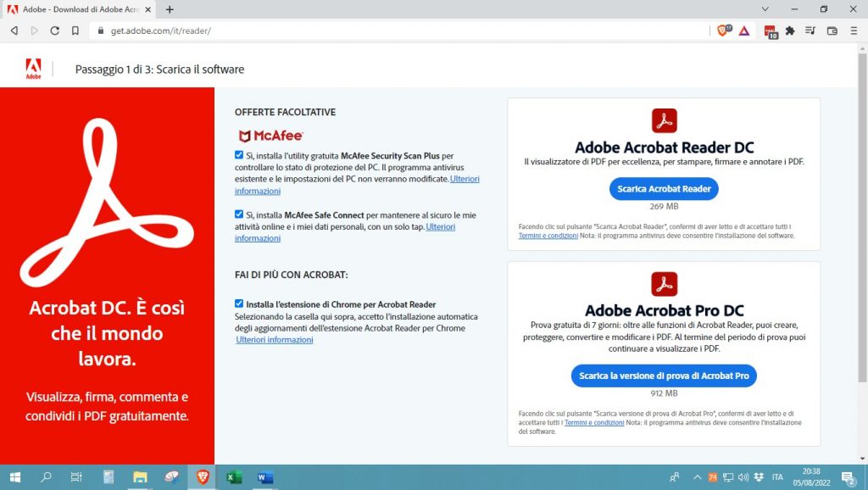Expand hidden icons in the system tray
This screenshot has width=868, height=490.
pos(697,477)
